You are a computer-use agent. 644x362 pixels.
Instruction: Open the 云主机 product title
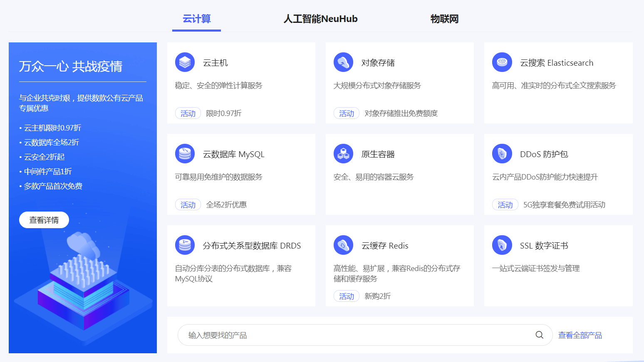tap(215, 63)
